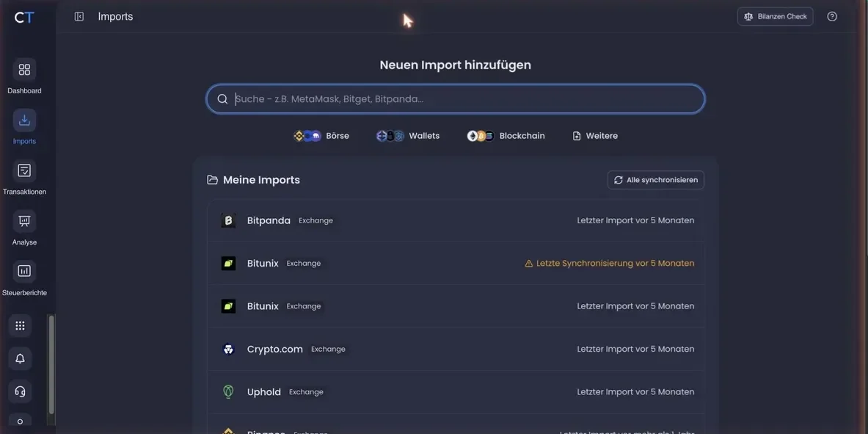Filter imports by Wallets
The height and width of the screenshot is (434, 868).
(408, 136)
